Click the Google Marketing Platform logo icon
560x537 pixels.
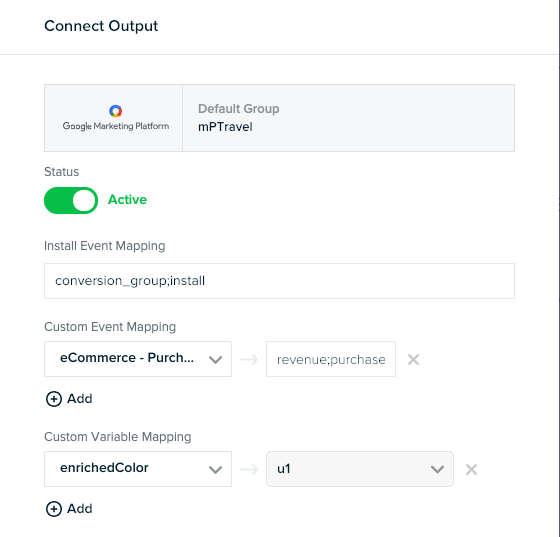(x=115, y=111)
